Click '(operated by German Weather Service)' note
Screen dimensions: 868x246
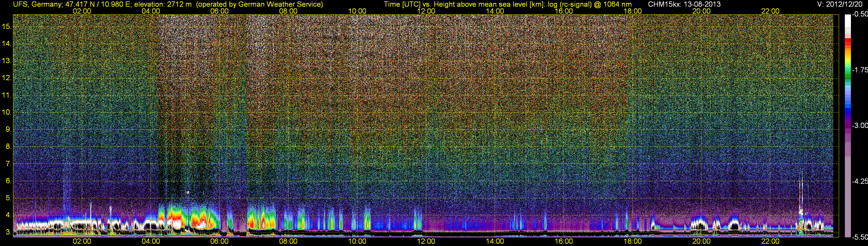[x=259, y=4]
